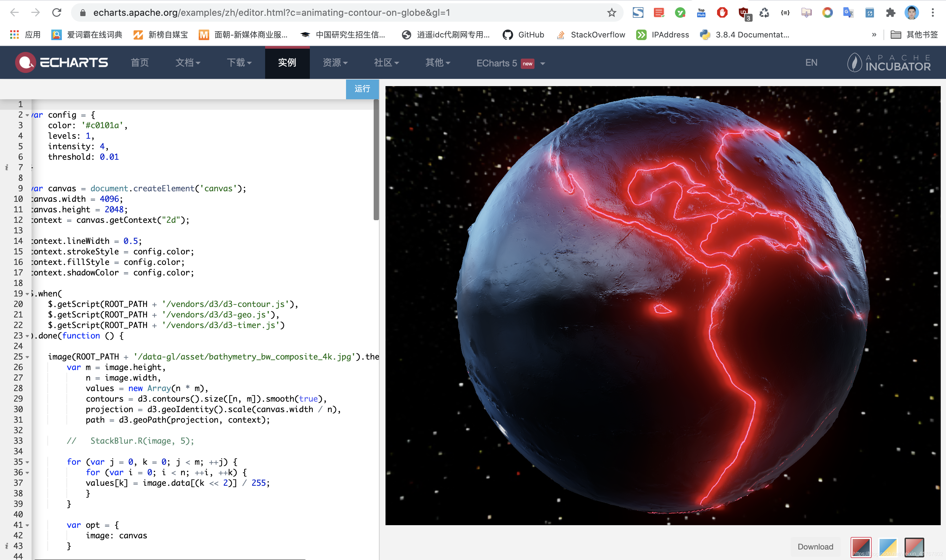Click the Apache Incubator logo
This screenshot has width=946, height=560.
coord(888,62)
